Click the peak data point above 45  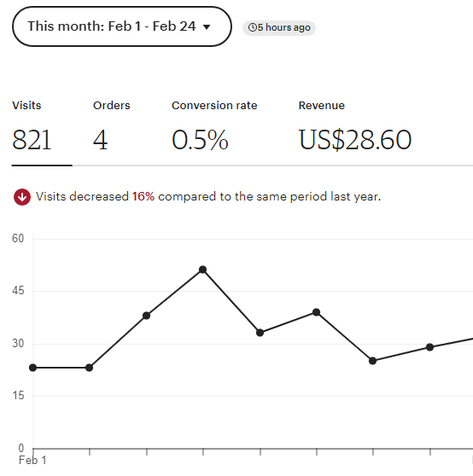(202, 270)
